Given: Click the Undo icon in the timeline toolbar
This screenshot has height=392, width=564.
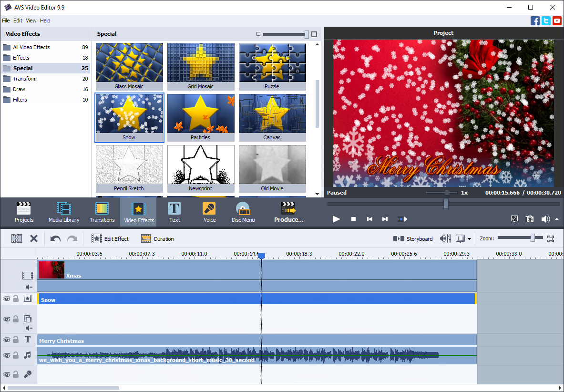Looking at the screenshot, I should pos(55,238).
